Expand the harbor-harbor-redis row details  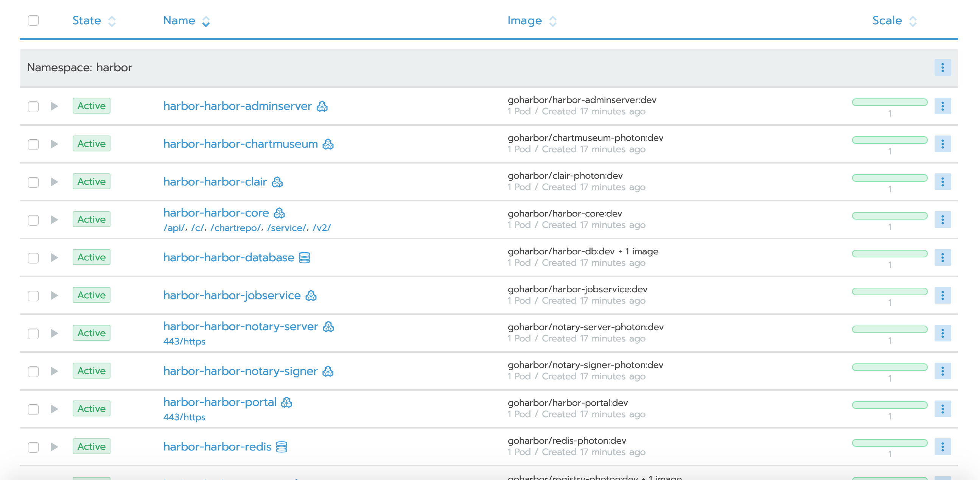pyautogui.click(x=54, y=447)
